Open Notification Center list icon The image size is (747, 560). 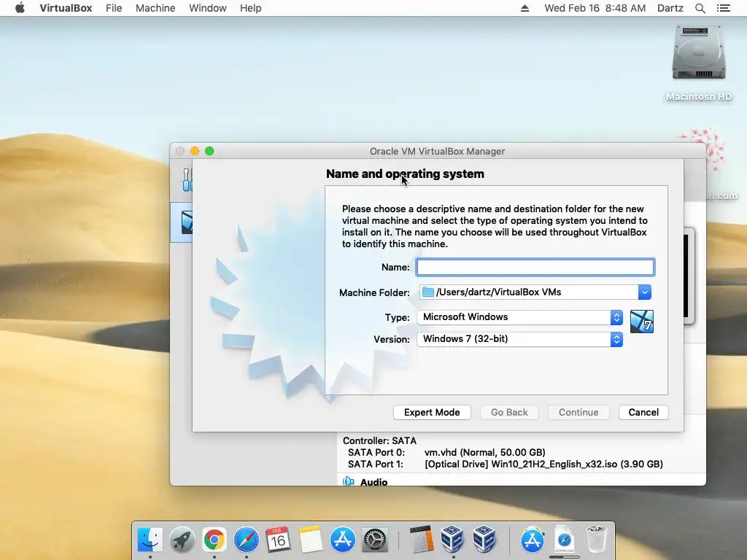pos(723,8)
